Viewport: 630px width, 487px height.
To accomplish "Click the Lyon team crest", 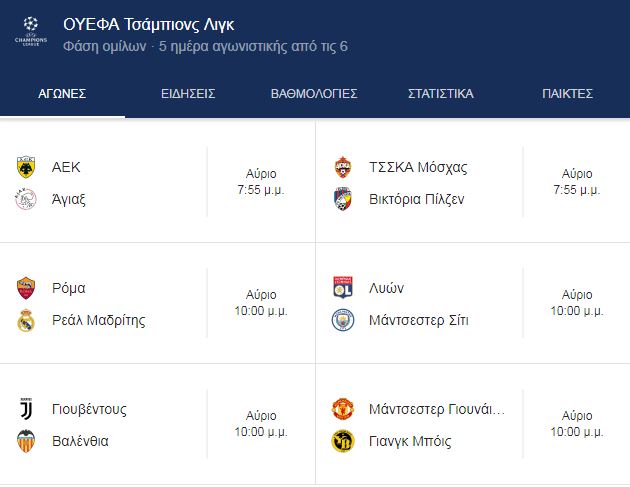I will click(342, 288).
